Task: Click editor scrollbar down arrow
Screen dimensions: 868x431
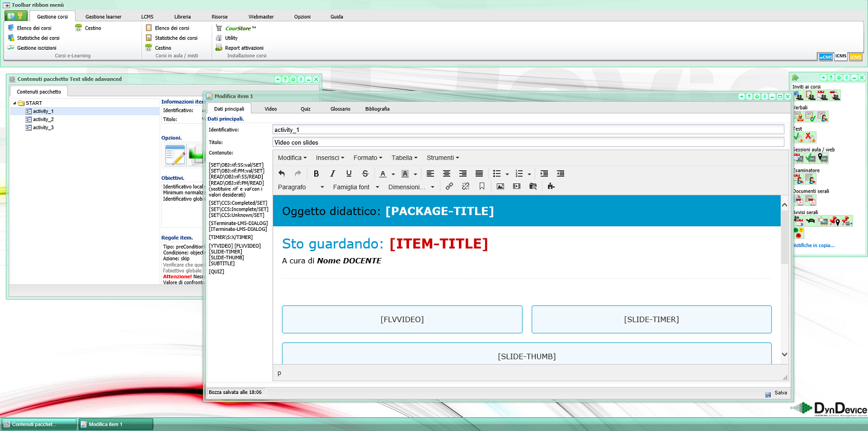Action: [x=785, y=355]
